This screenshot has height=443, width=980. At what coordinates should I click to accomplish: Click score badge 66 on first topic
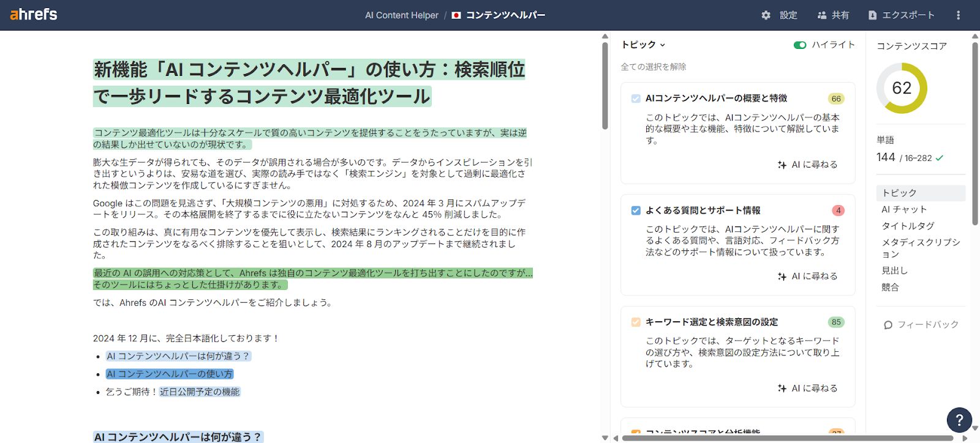click(x=836, y=99)
